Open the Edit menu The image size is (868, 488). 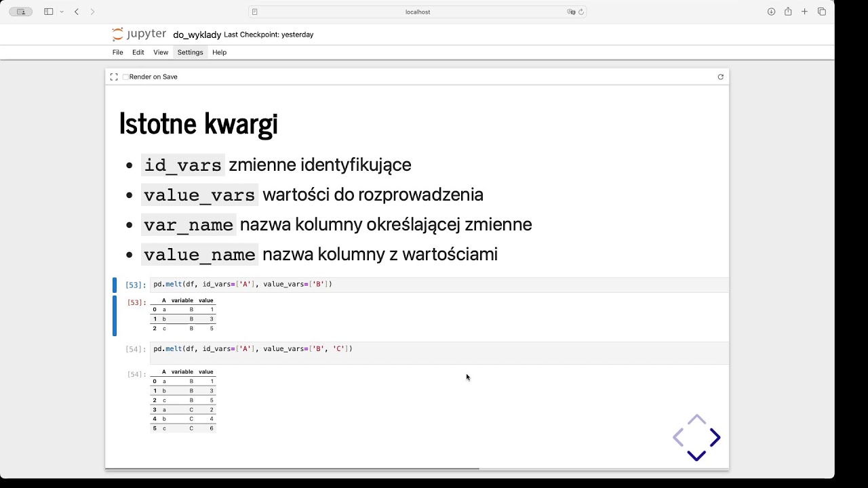138,52
